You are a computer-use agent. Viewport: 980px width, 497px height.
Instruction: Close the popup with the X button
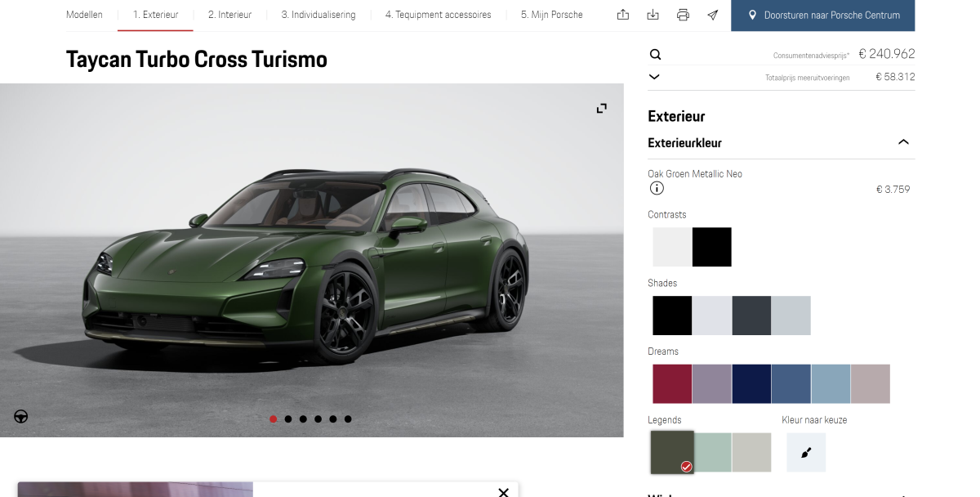(x=503, y=491)
